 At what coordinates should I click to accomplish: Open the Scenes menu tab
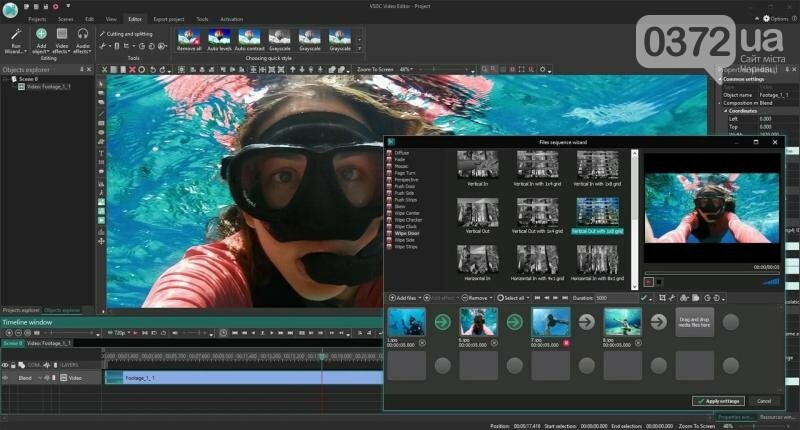65,19
